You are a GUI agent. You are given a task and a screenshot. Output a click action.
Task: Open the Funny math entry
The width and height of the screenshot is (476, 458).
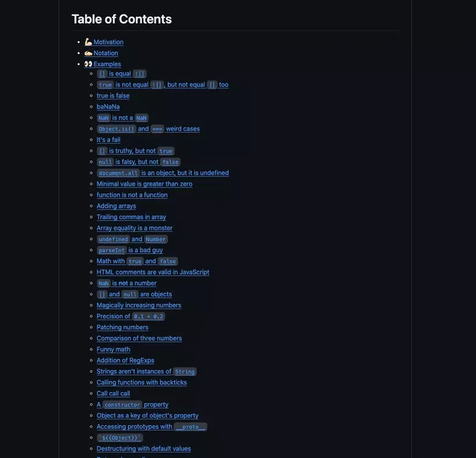pos(113,349)
